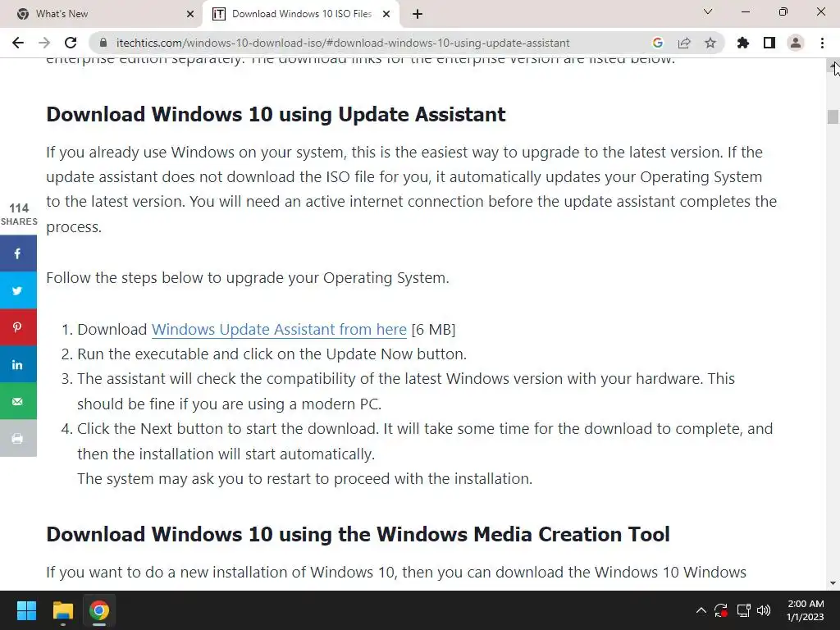Open Windows Update Assistant from here link
This screenshot has width=840, height=630.
279,329
